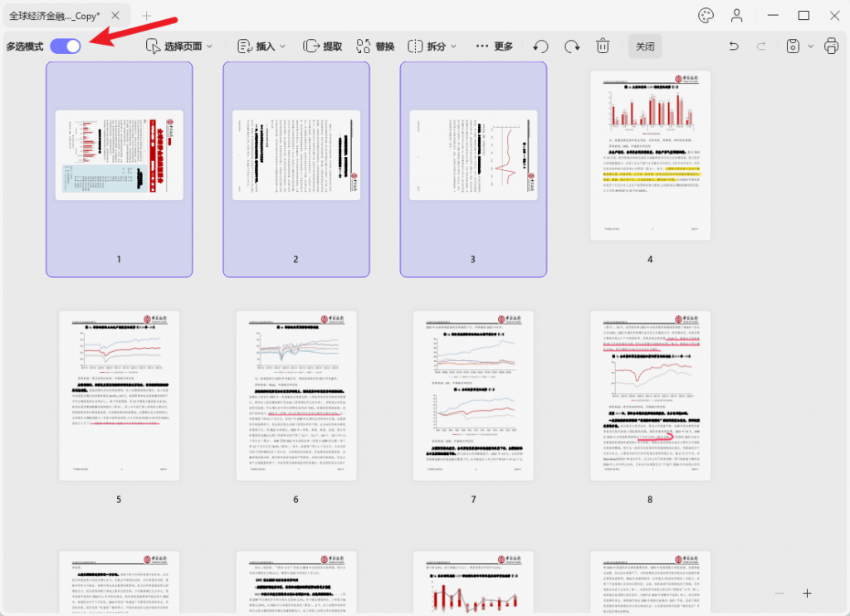Click the print icon
This screenshot has width=850, height=616.
(x=831, y=46)
